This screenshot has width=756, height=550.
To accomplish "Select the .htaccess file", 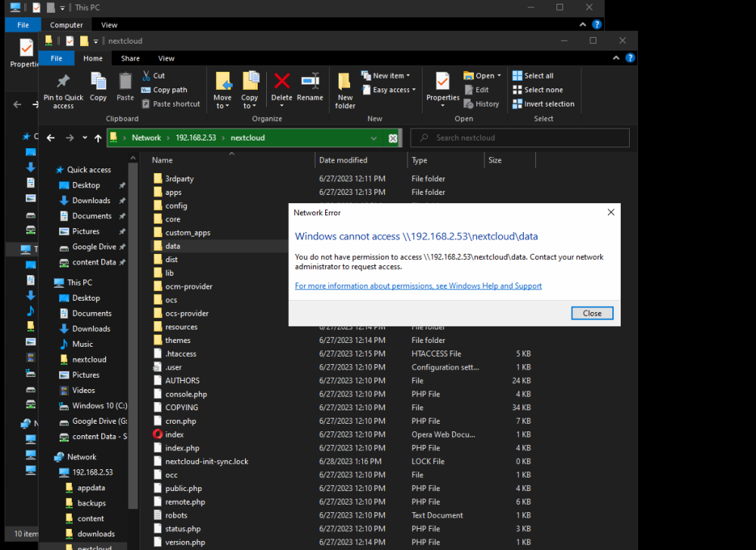I will tap(181, 354).
